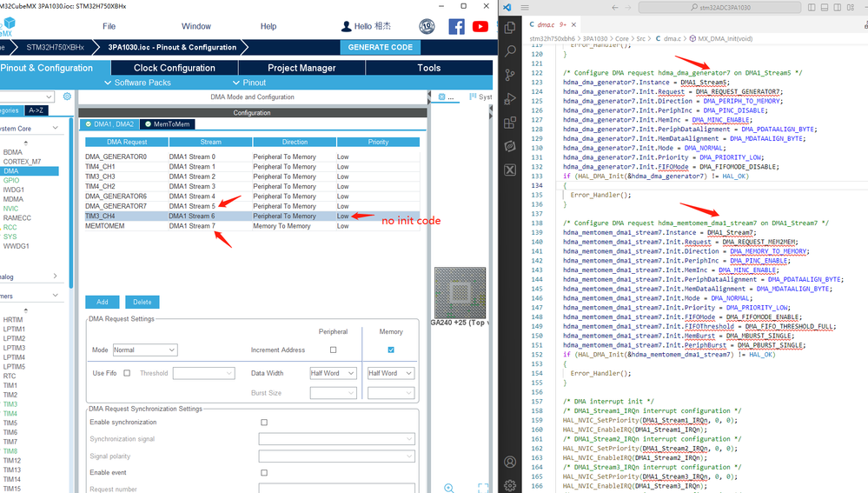Expand the Pinout dropdown menu

click(x=249, y=83)
